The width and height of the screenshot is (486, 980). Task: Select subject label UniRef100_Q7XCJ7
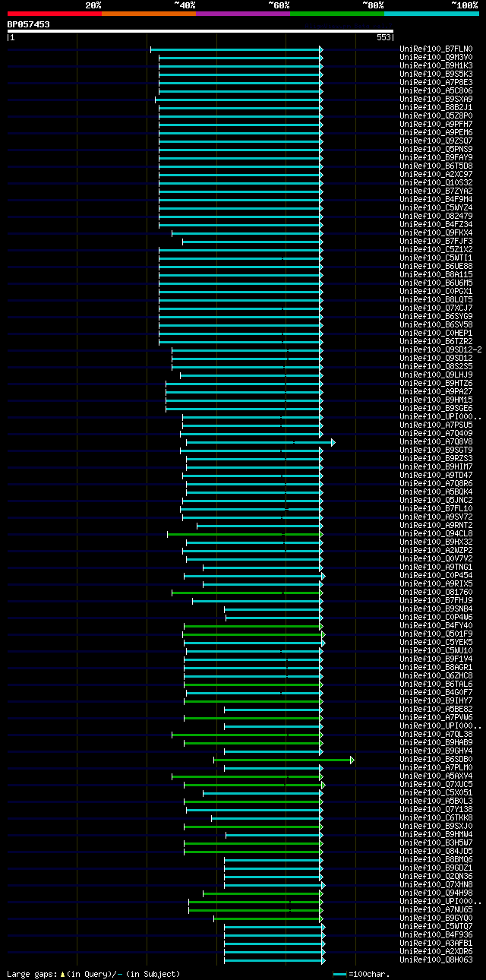coord(436,308)
